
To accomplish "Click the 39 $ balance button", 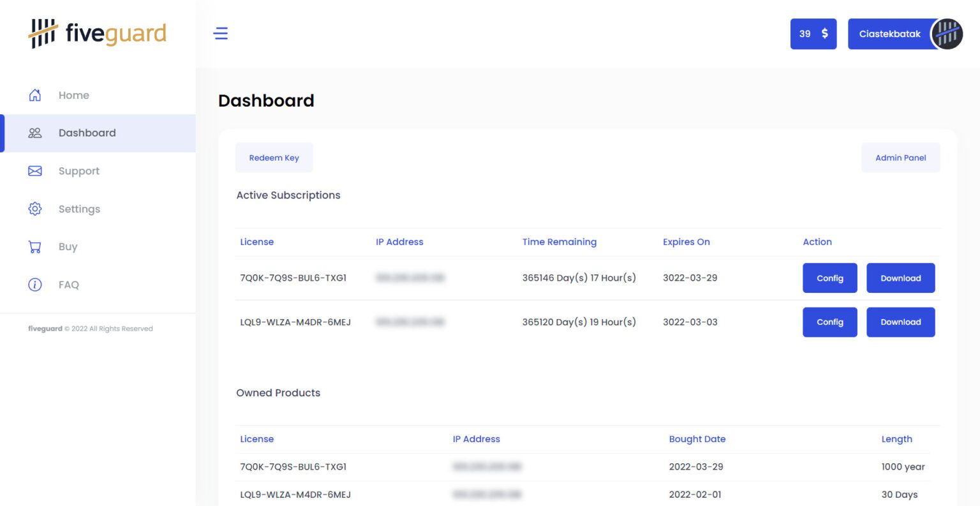I will pos(813,34).
